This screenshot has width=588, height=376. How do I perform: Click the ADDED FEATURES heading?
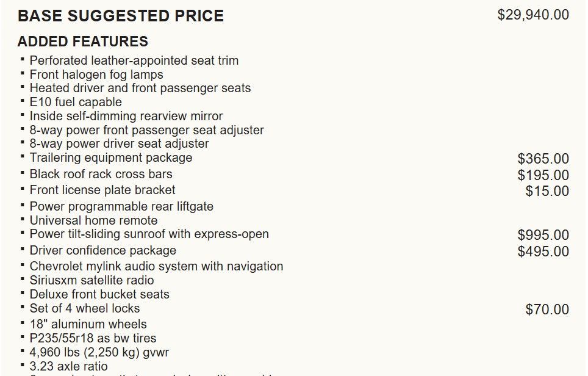83,42
